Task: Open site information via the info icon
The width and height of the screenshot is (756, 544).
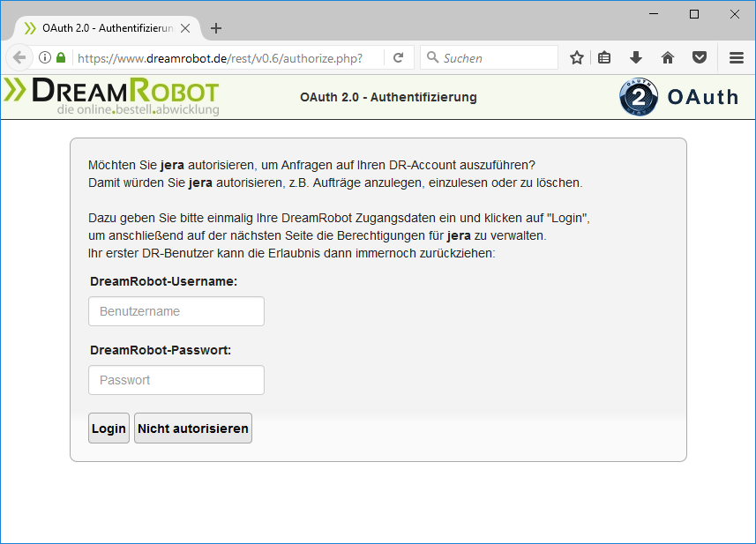Action: point(44,57)
